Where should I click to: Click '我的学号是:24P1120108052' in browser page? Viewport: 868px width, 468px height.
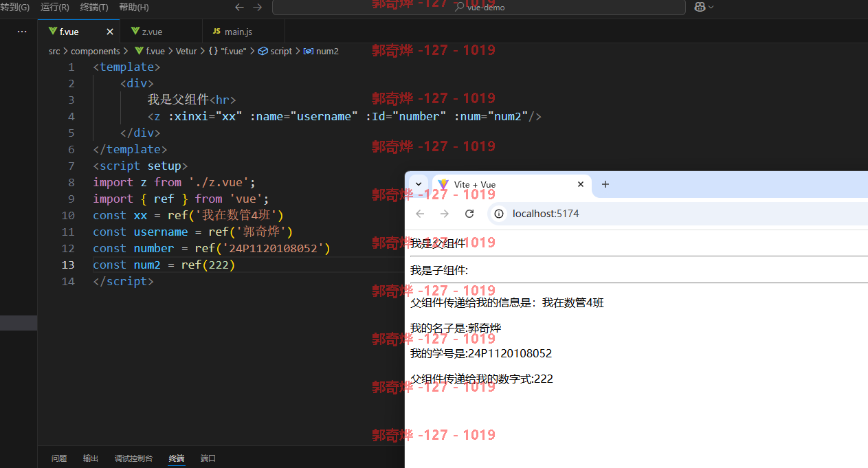[x=481, y=353]
